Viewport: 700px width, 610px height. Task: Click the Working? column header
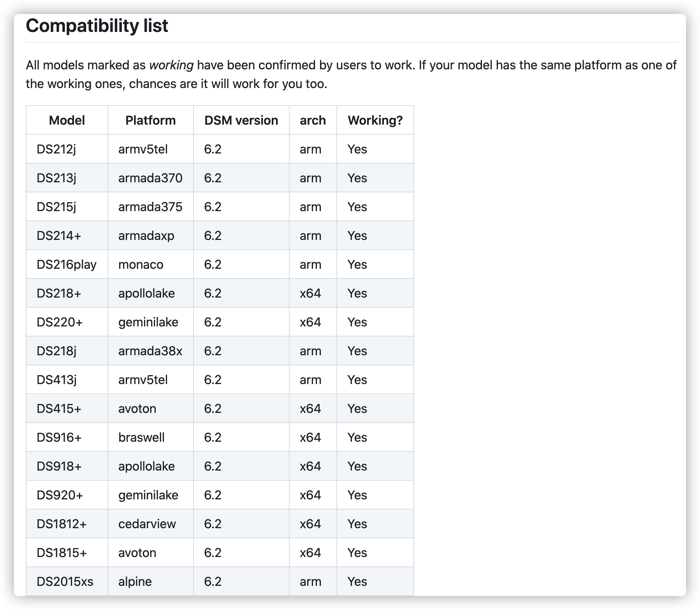(x=375, y=120)
